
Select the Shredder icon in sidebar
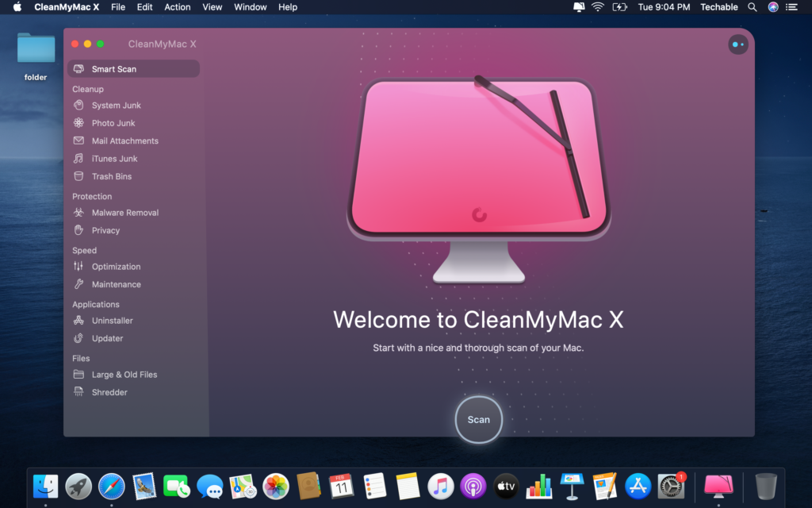[x=79, y=392]
